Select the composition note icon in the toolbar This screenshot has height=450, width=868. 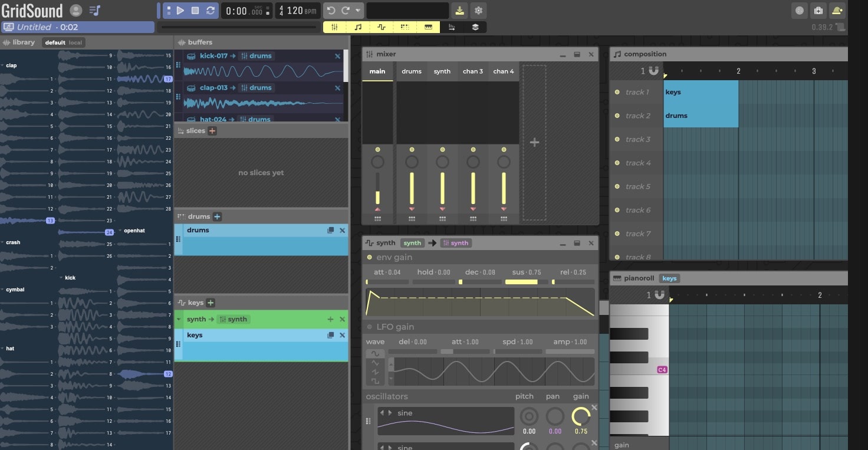[358, 27]
